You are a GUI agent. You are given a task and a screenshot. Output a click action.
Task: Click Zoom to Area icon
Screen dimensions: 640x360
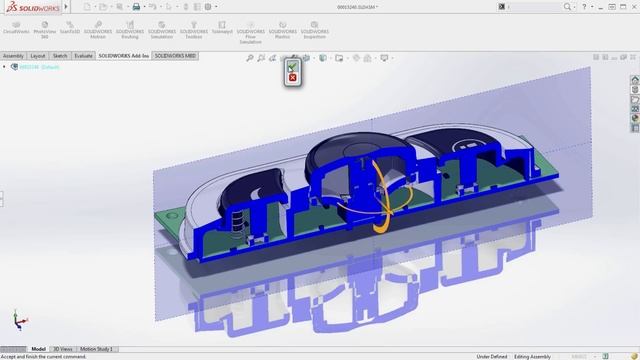tap(261, 58)
